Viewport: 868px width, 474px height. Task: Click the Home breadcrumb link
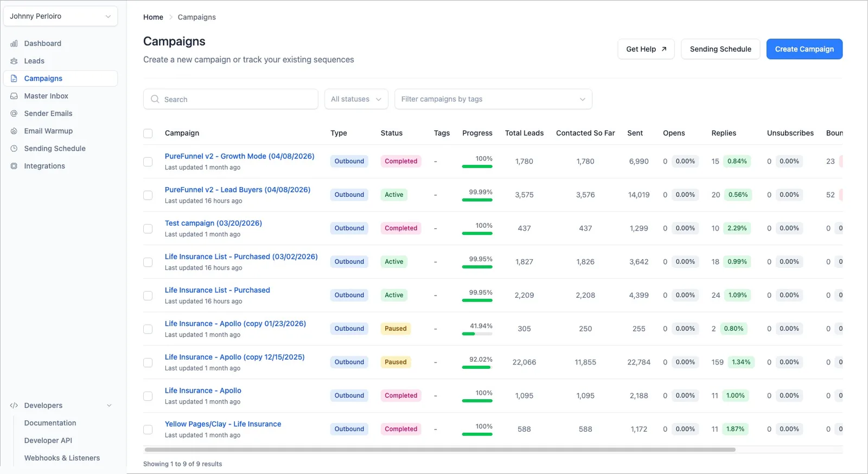(153, 17)
